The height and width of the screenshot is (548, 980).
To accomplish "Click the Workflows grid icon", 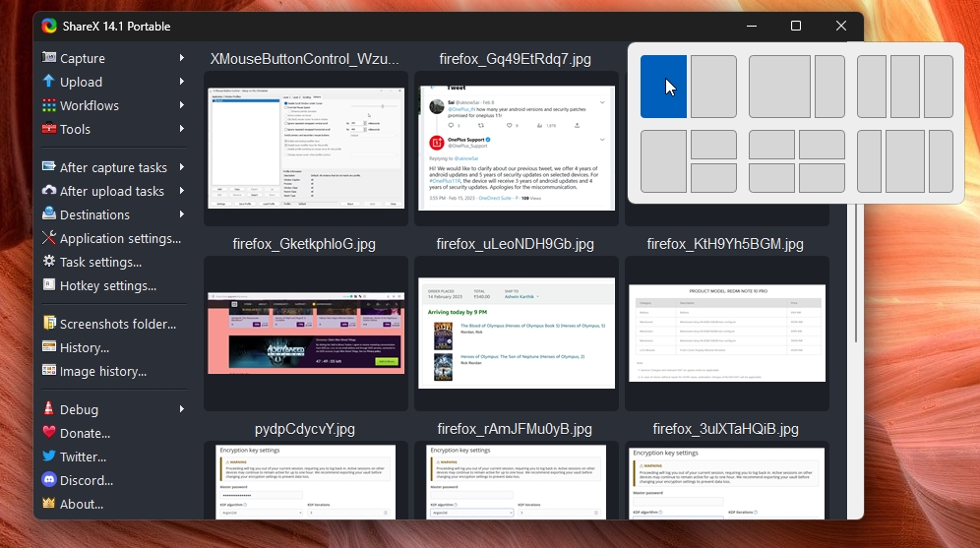I will click(49, 105).
